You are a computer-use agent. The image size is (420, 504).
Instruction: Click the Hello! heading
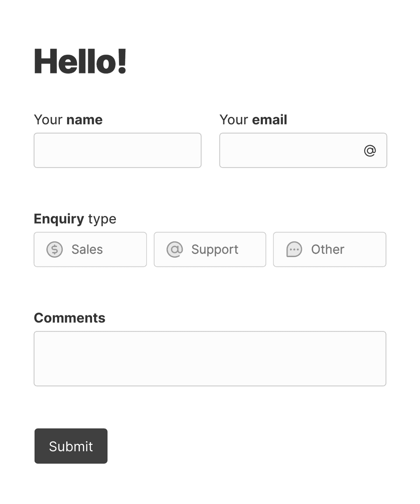80,62
